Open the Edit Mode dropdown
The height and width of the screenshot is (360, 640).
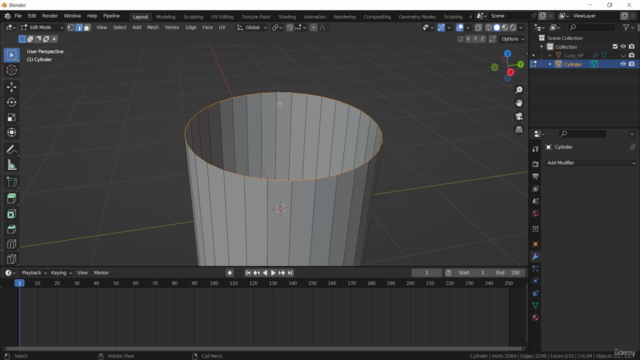(x=42, y=27)
